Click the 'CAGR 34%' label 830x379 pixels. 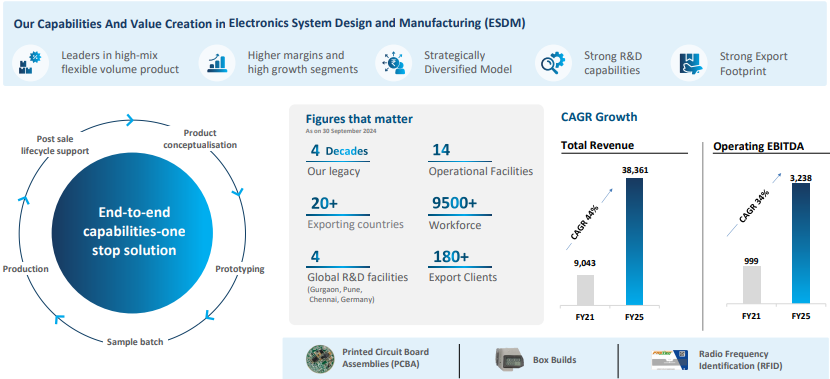pyautogui.click(x=753, y=205)
